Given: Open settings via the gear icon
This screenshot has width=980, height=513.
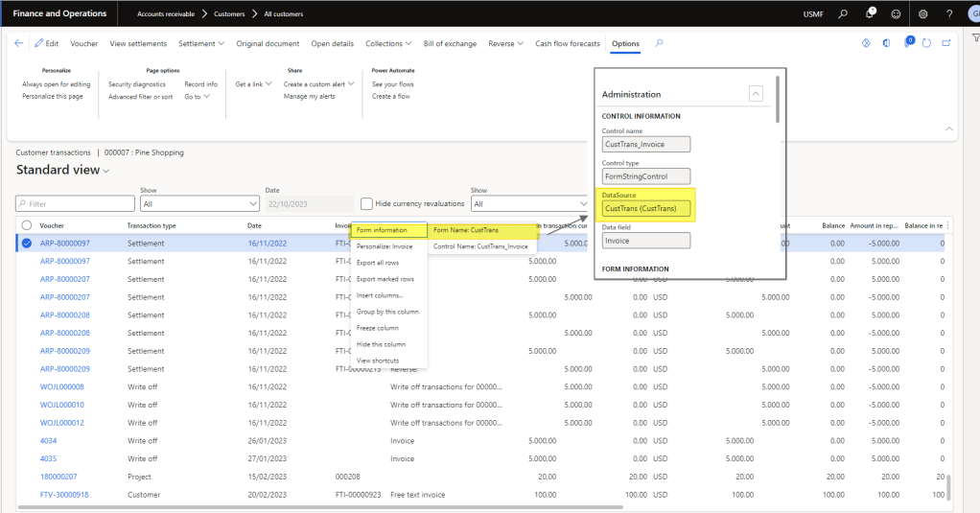Looking at the screenshot, I should [922, 14].
